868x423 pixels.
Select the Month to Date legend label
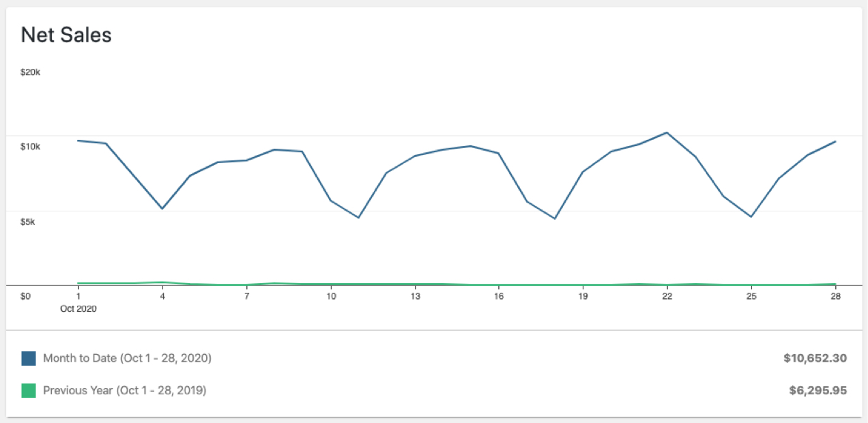127,358
